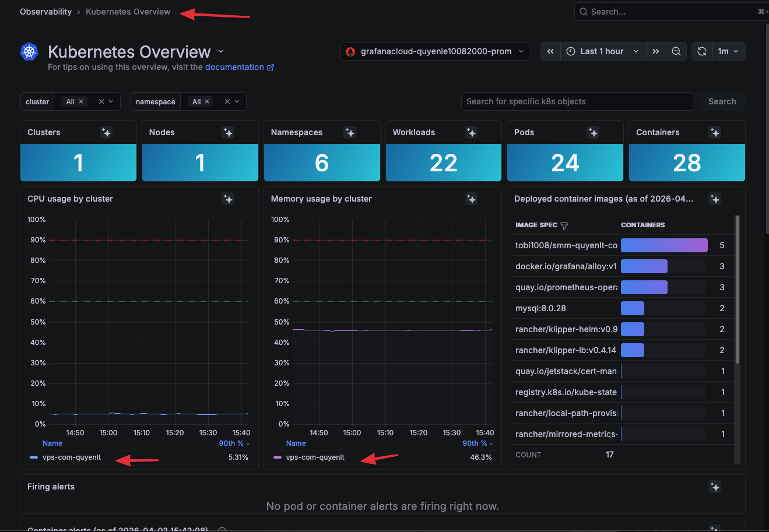The height and width of the screenshot is (532, 769).
Task: Open the documentation link
Action: (x=234, y=67)
